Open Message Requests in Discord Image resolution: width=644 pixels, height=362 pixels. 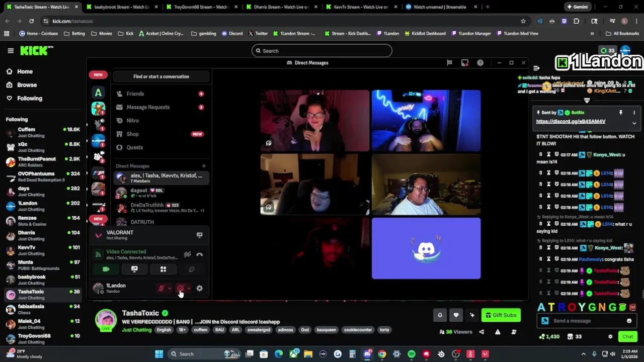click(160, 107)
